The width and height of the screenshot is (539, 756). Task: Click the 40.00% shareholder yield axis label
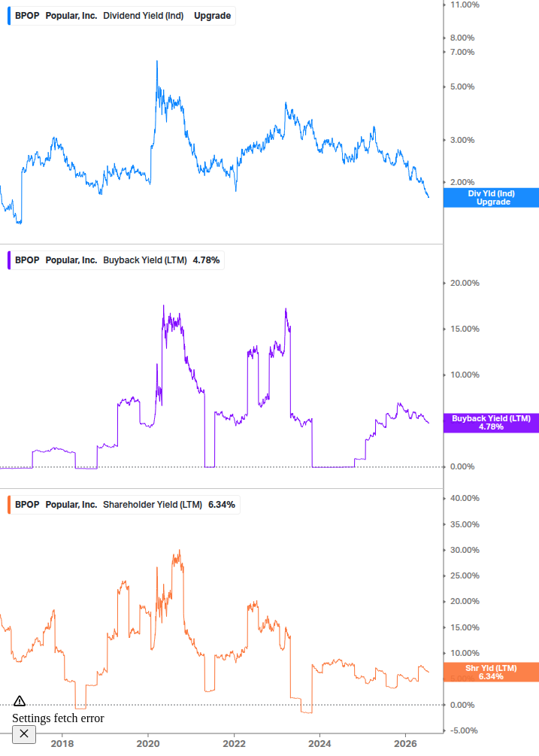pos(465,499)
